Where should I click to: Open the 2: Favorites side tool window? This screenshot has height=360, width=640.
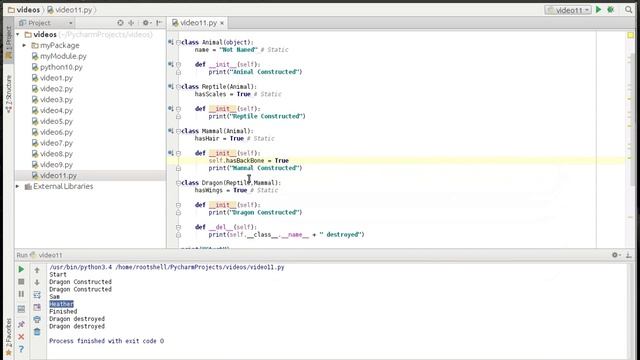point(8,337)
